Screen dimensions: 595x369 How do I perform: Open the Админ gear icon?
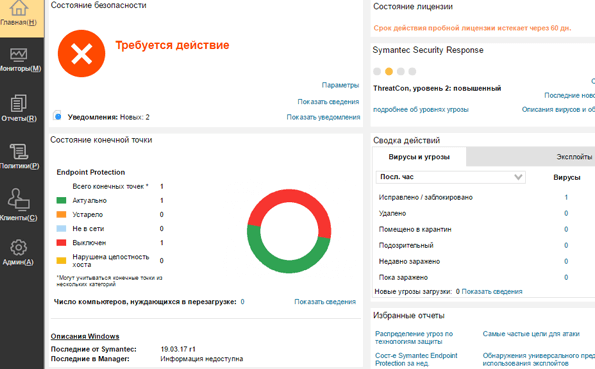(x=18, y=248)
